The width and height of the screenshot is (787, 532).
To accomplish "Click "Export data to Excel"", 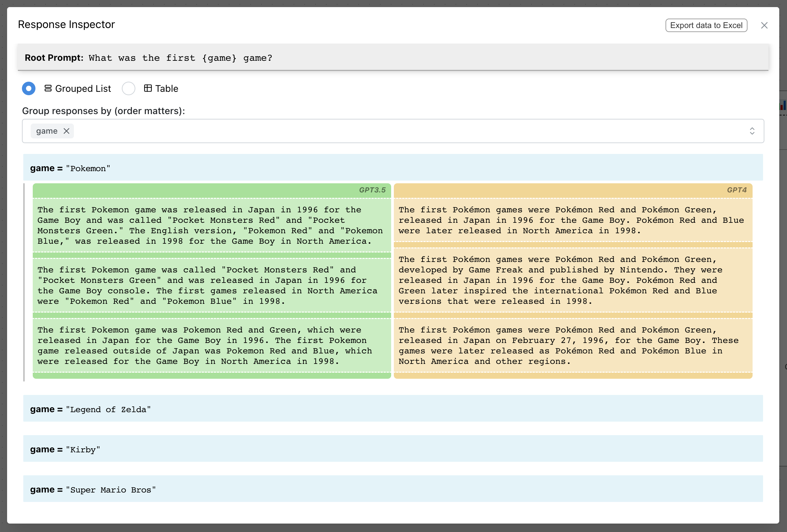I will coord(706,25).
